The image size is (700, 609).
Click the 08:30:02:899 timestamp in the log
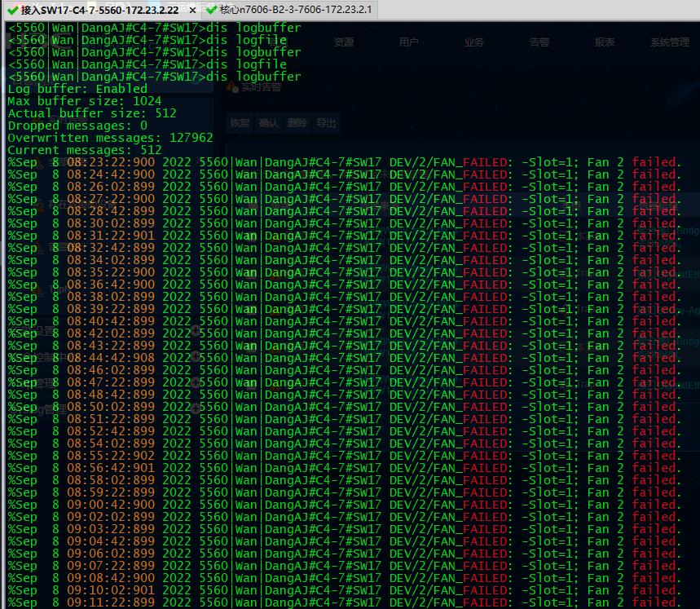[111, 223]
